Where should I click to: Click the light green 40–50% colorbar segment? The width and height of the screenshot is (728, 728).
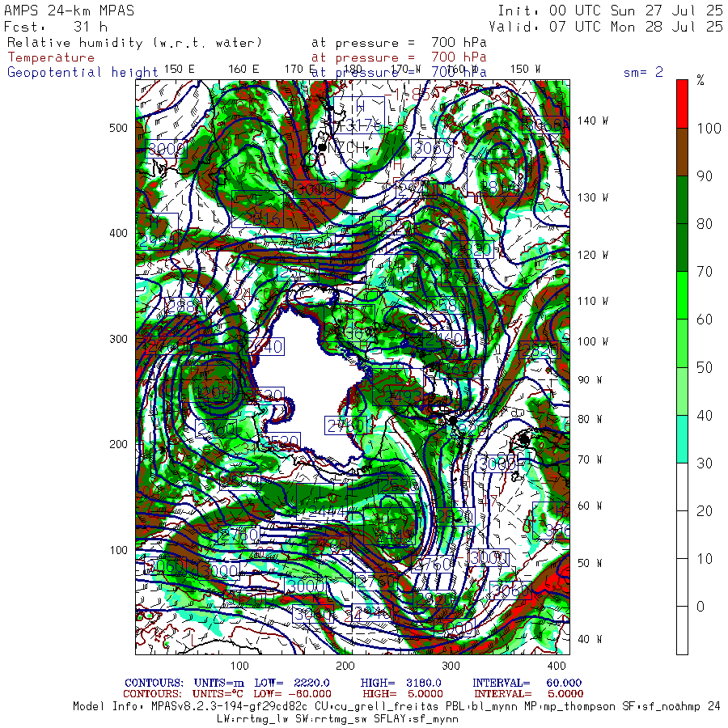[682, 391]
